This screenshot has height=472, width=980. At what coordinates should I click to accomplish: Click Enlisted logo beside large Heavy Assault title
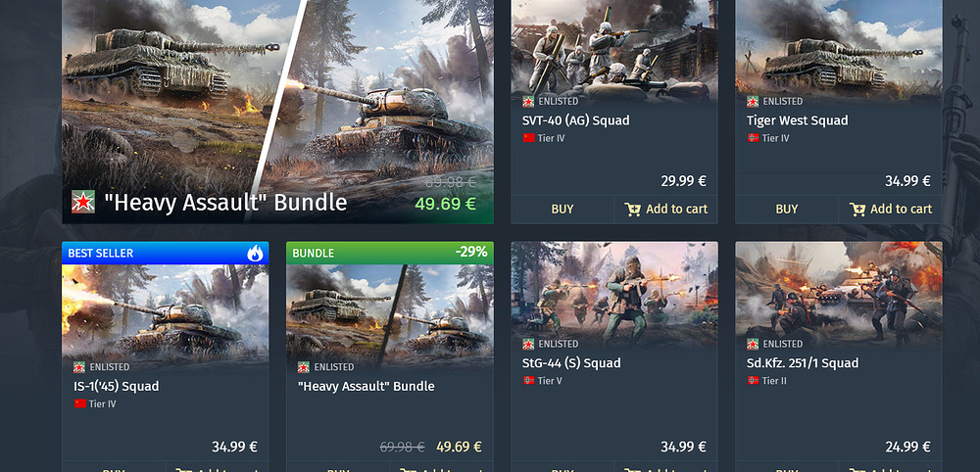coord(83,202)
